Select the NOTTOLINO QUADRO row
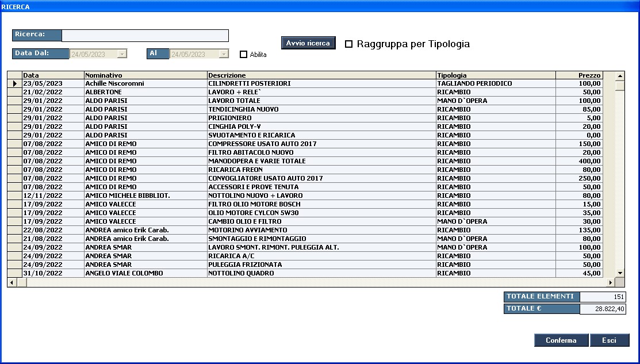Viewport: 640px width, 364px height. pyautogui.click(x=321, y=273)
